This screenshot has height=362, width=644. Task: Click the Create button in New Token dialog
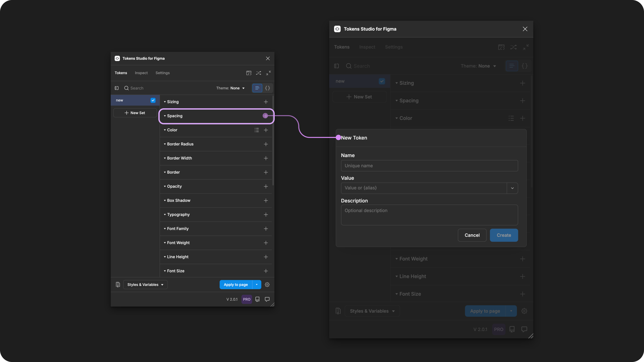pyautogui.click(x=504, y=235)
